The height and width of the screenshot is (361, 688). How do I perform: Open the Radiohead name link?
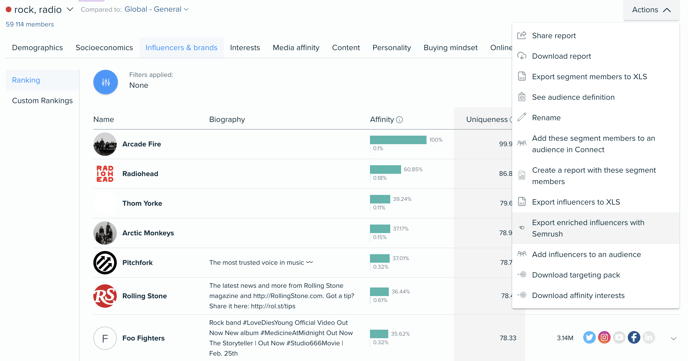pos(140,174)
